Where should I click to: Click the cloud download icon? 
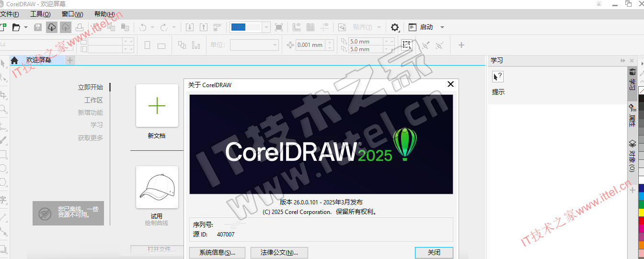(x=51, y=27)
